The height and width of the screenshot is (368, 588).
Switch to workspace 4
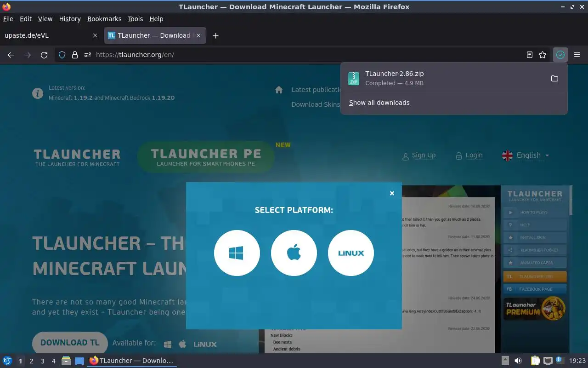53,361
